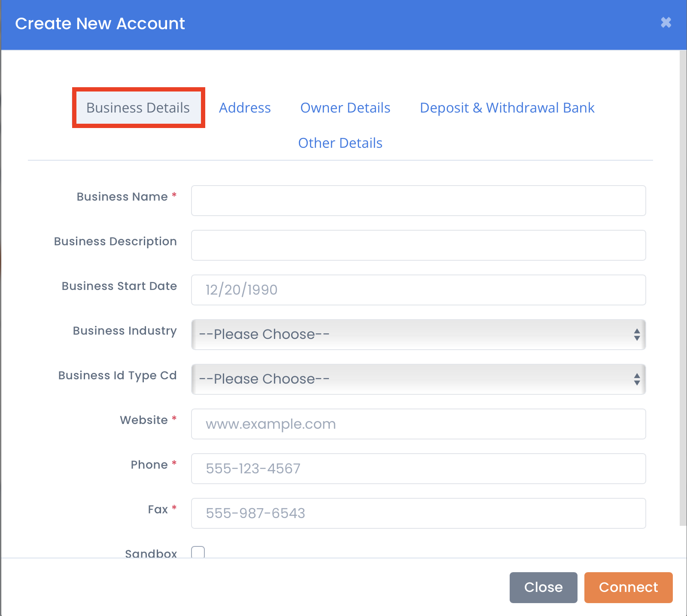Image resolution: width=687 pixels, height=616 pixels.
Task: Open the Other Details tab
Action: click(x=340, y=143)
